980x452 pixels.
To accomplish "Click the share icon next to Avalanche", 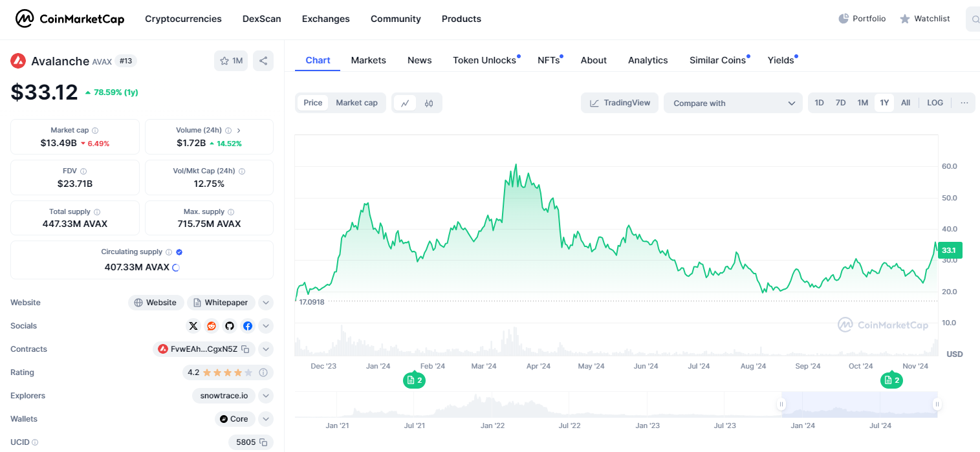I will click(x=263, y=61).
